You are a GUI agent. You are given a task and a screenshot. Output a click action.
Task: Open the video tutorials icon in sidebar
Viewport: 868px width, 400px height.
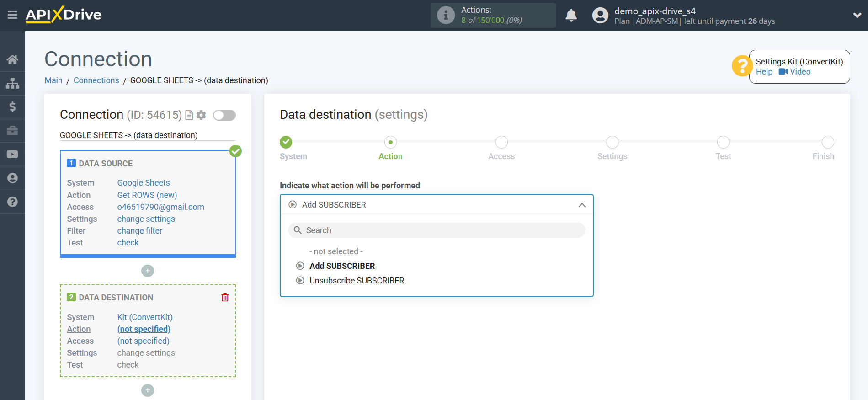pyautogui.click(x=12, y=155)
